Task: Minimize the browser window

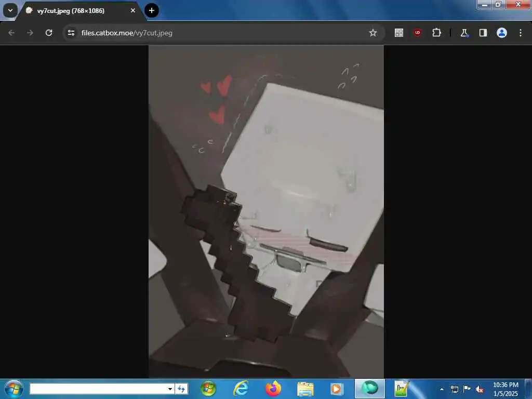Action: pos(485,5)
